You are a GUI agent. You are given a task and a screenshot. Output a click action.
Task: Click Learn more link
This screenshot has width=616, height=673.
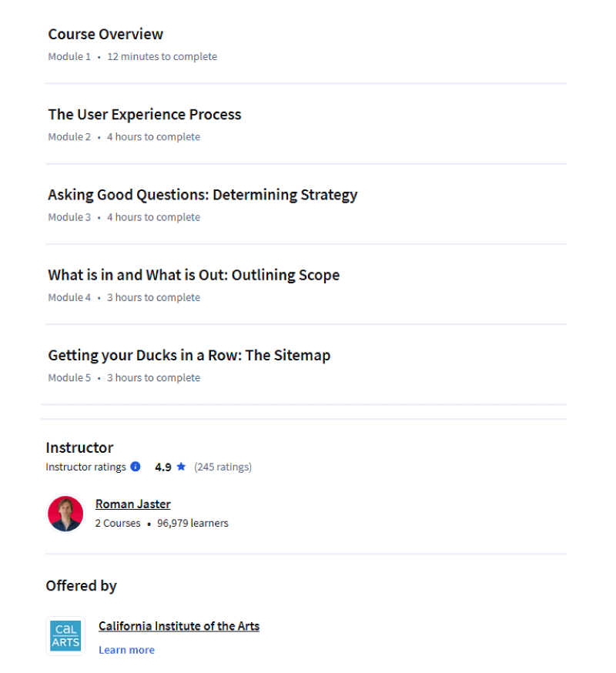126,650
